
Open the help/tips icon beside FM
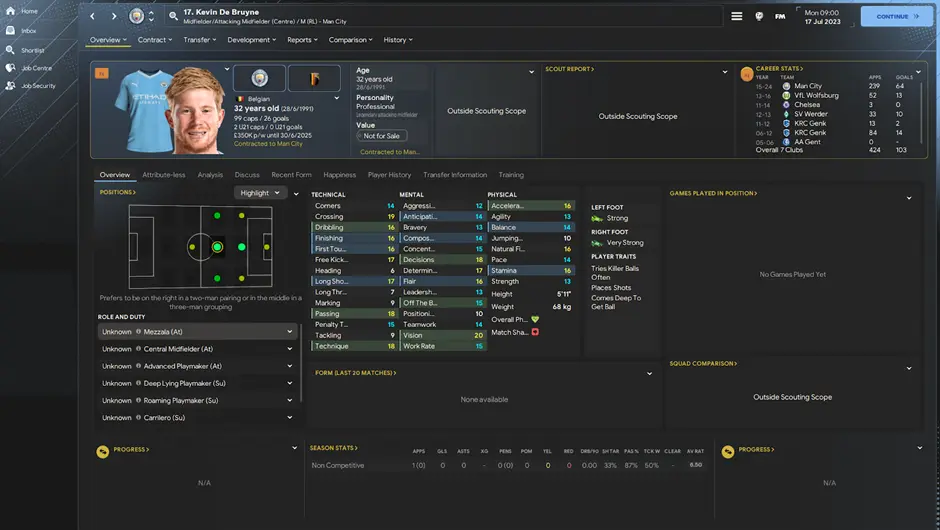point(759,16)
